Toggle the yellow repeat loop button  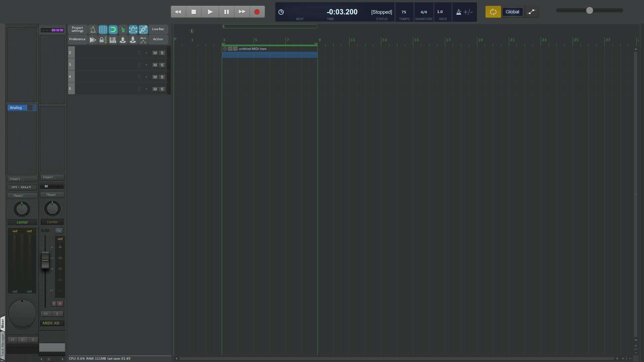[x=493, y=12]
